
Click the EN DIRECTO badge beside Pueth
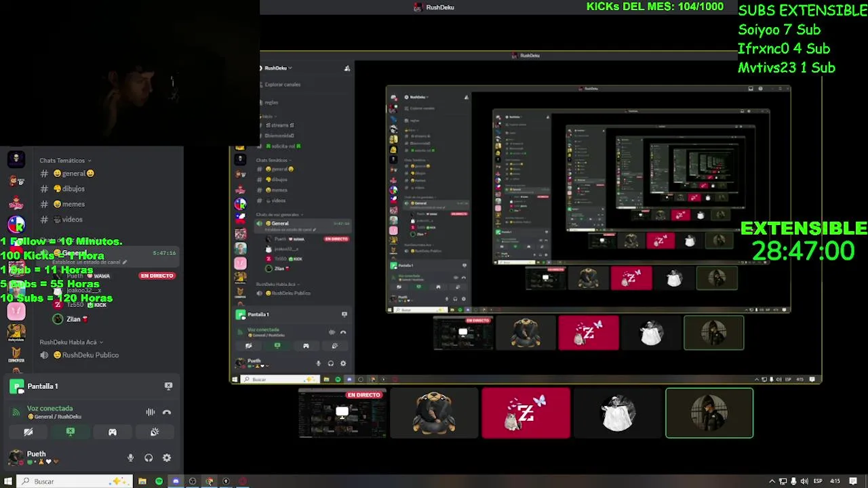click(x=157, y=276)
